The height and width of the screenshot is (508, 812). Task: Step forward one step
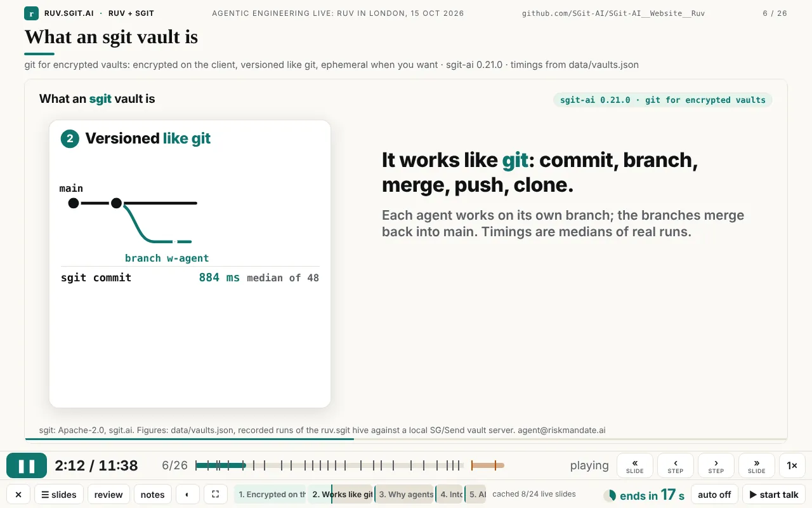click(716, 465)
